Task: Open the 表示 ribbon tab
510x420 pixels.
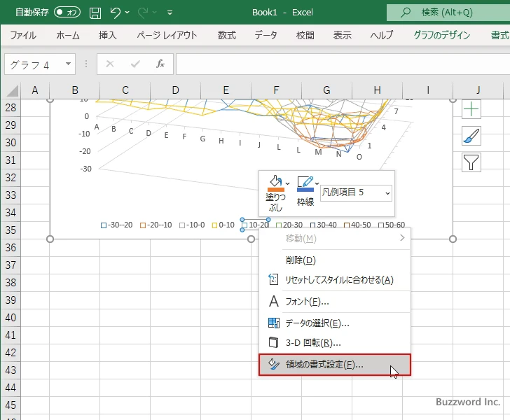Action: tap(342, 35)
